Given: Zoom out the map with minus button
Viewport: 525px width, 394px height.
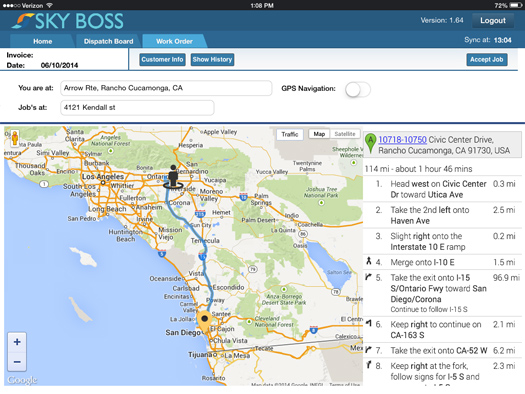Looking at the screenshot, I should tap(17, 362).
